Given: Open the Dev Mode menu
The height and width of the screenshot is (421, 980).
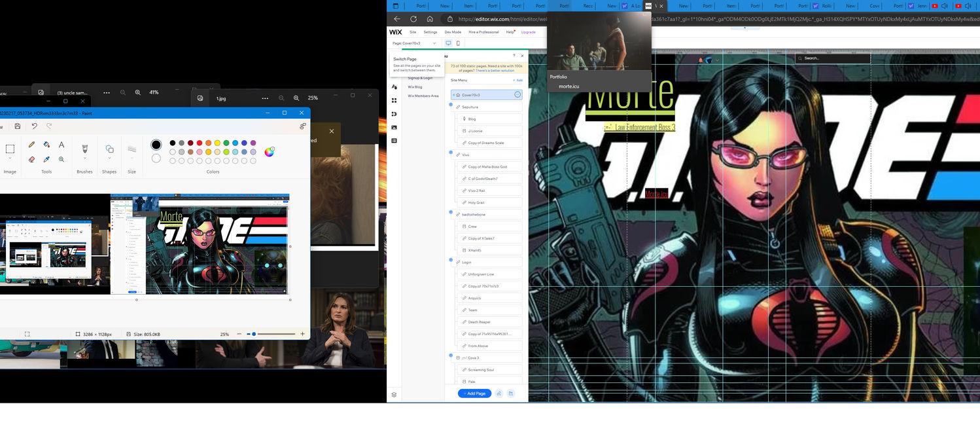Looking at the screenshot, I should (x=453, y=32).
